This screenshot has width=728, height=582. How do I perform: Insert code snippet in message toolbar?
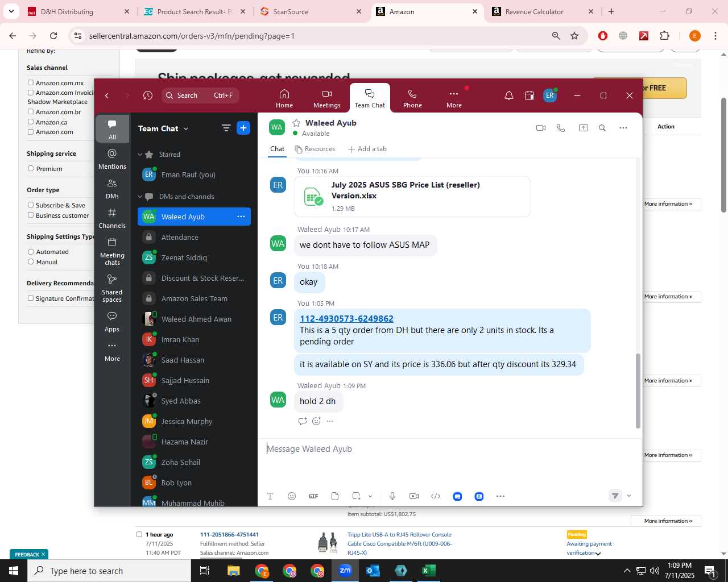[436, 496]
